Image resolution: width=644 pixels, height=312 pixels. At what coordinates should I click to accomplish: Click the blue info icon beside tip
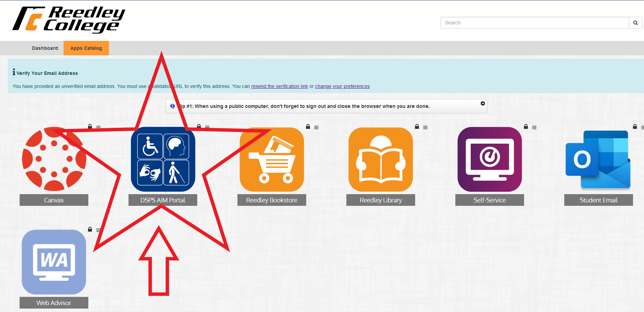(173, 106)
